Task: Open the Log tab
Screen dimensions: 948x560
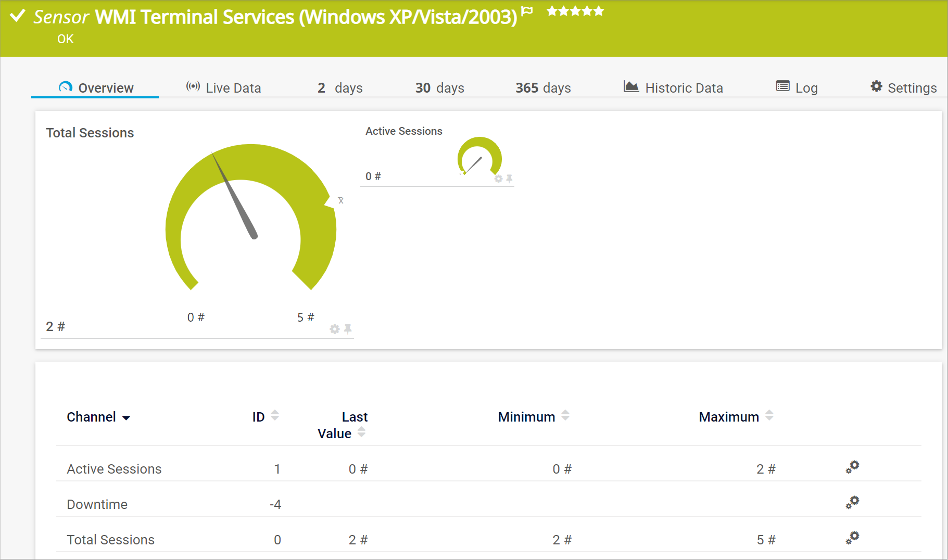Action: [797, 88]
